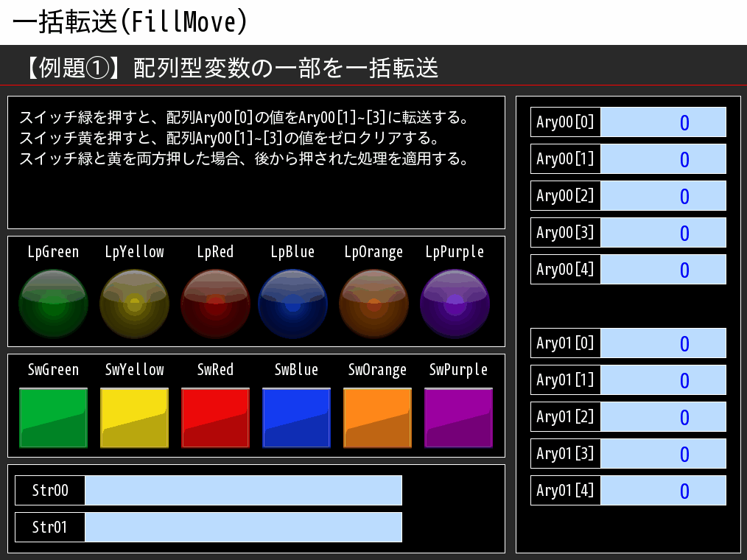Click the スイッチ黄を押すと description line
This screenshot has width=747, height=560.
coord(229,138)
